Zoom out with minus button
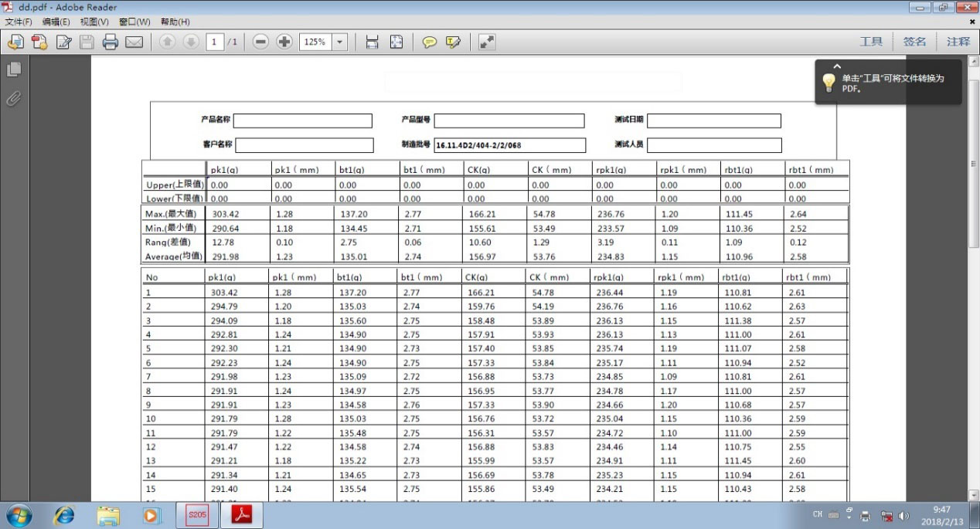 pyautogui.click(x=261, y=42)
